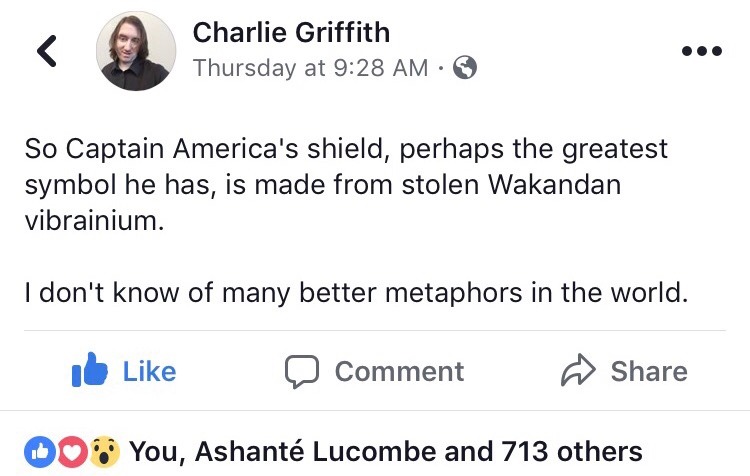
Task: Click the sentence about better metaphors
Action: (x=356, y=294)
